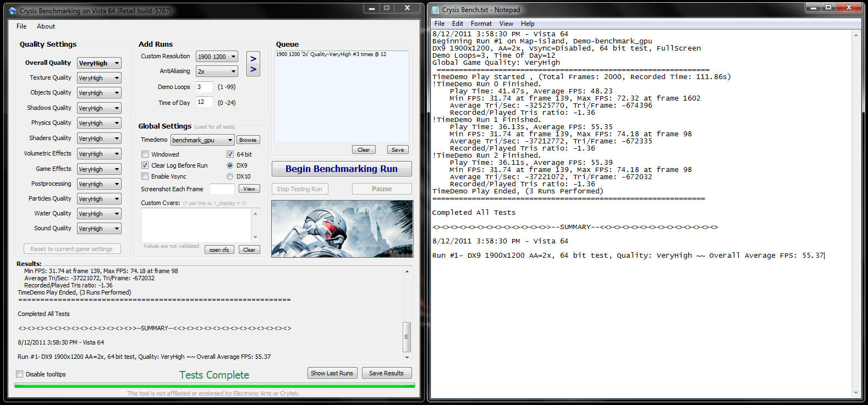
Task: Click the Results panel scrollbar thumb
Action: coord(407,337)
